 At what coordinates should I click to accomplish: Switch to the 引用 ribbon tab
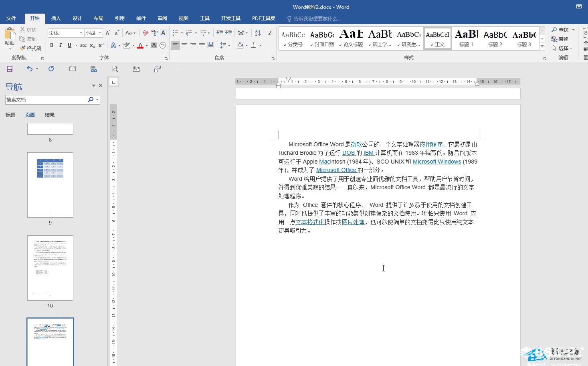coord(120,18)
